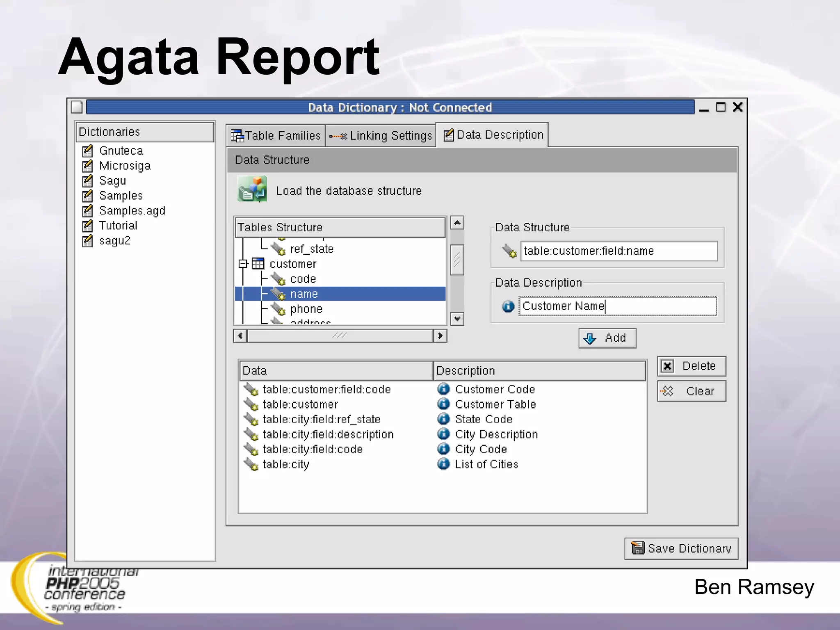This screenshot has width=840, height=630.
Task: Click the Load database structure icon
Action: [x=252, y=189]
